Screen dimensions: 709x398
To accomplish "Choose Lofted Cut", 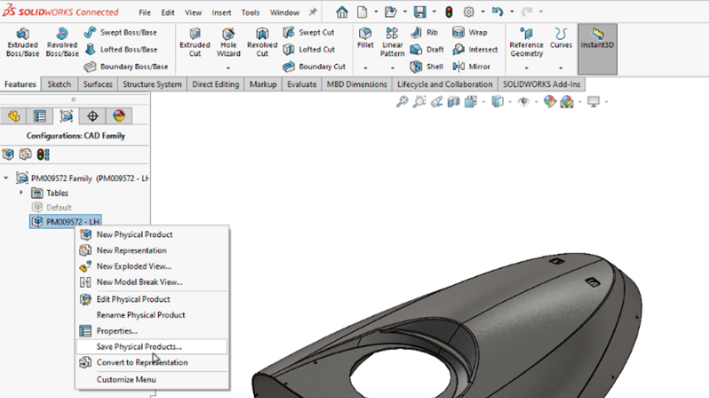I will pos(309,49).
